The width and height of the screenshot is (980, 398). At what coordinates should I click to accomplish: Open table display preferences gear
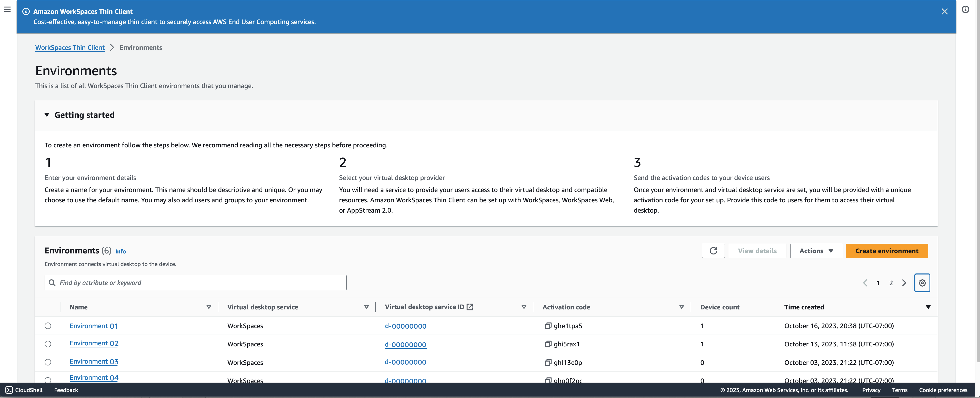pos(922,283)
